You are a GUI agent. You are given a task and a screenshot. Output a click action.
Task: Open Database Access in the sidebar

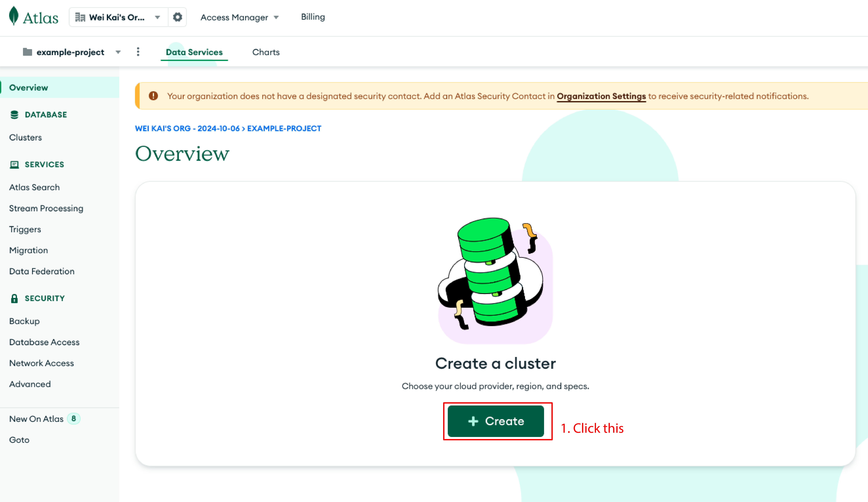point(44,342)
